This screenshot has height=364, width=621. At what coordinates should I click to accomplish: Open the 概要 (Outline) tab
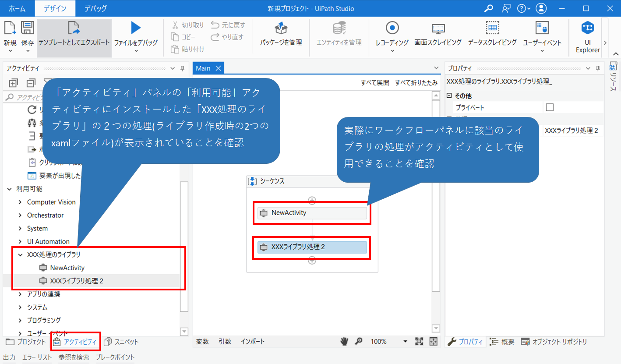pos(502,342)
